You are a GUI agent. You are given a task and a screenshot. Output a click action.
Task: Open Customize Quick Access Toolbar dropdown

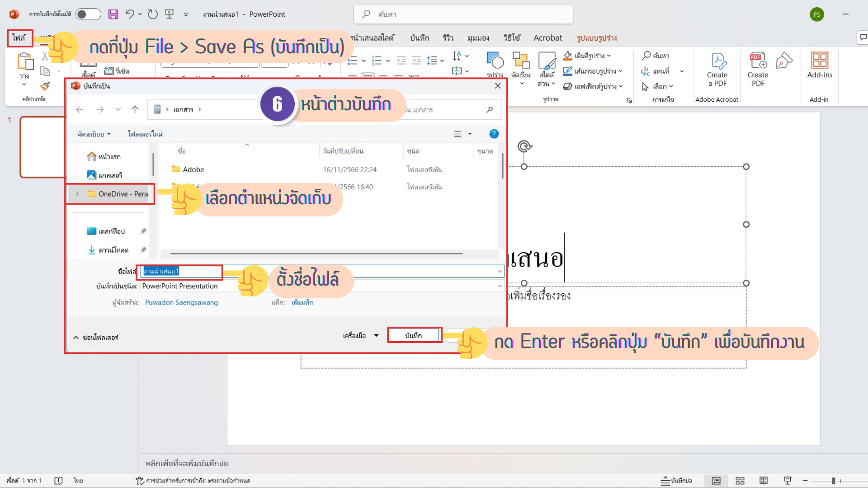pyautogui.click(x=186, y=14)
